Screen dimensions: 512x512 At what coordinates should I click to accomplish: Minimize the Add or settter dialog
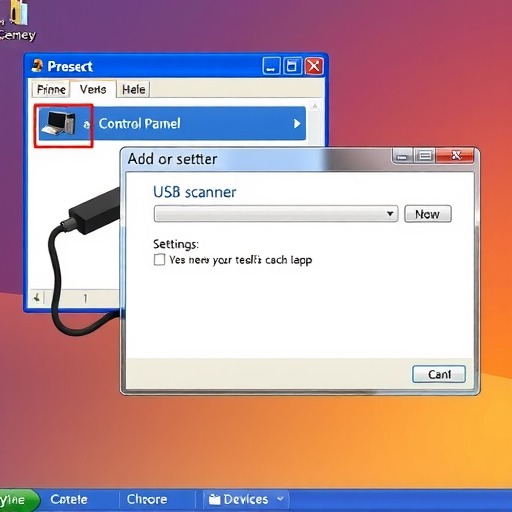[403, 156]
